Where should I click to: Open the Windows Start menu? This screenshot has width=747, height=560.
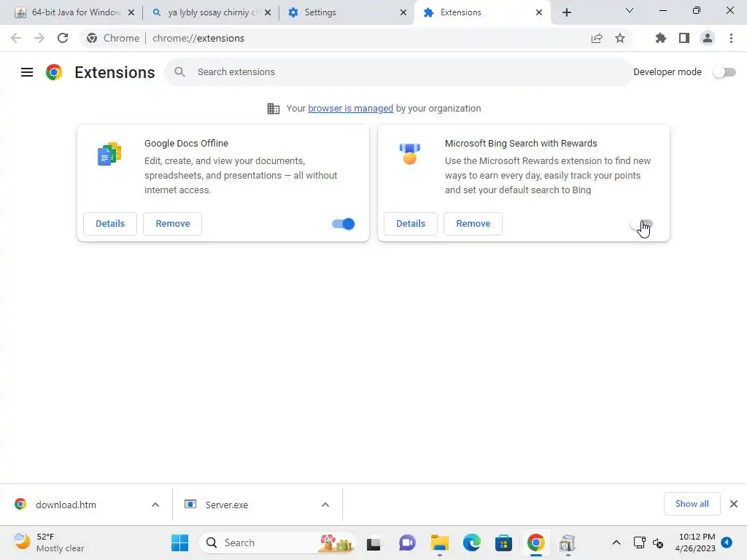coord(179,542)
